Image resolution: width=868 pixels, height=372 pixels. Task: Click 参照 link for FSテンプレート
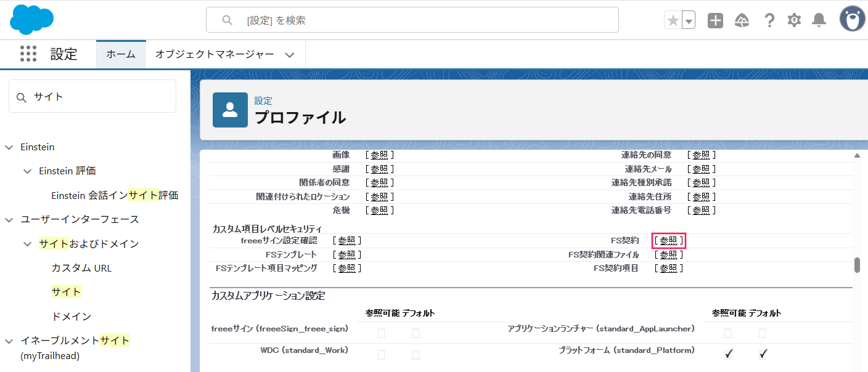[346, 254]
